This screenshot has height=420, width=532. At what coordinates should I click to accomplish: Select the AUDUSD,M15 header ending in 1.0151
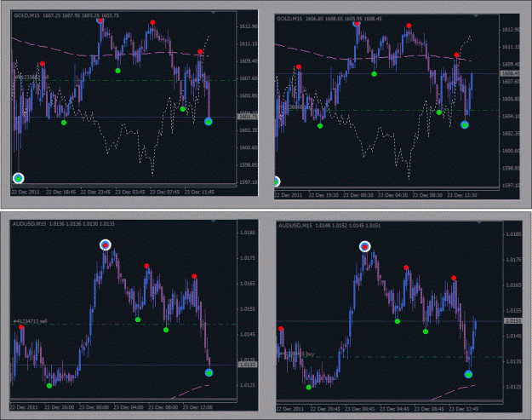tap(329, 226)
